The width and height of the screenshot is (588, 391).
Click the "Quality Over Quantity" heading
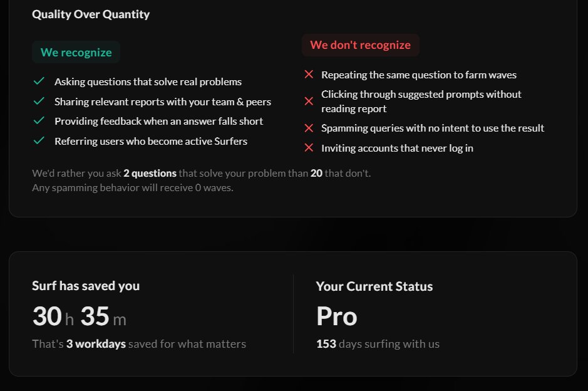tap(91, 14)
